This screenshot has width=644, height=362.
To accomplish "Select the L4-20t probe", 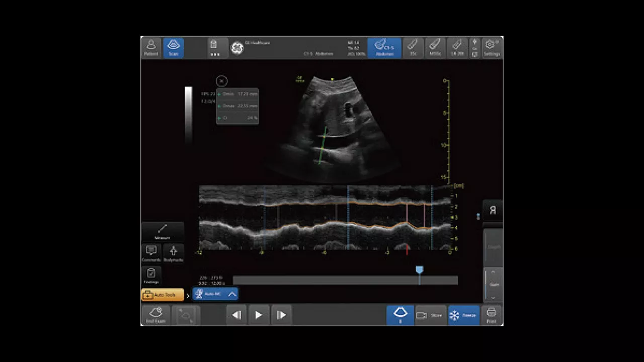I will tap(457, 48).
